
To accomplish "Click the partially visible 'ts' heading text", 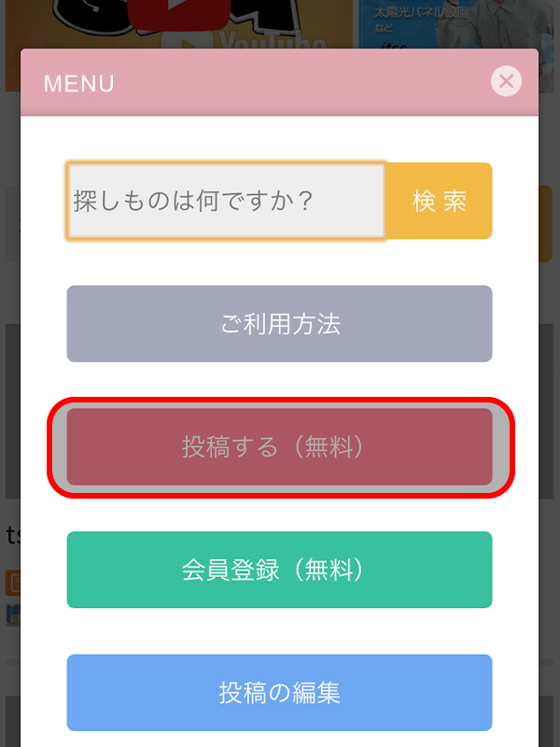I will (13, 534).
